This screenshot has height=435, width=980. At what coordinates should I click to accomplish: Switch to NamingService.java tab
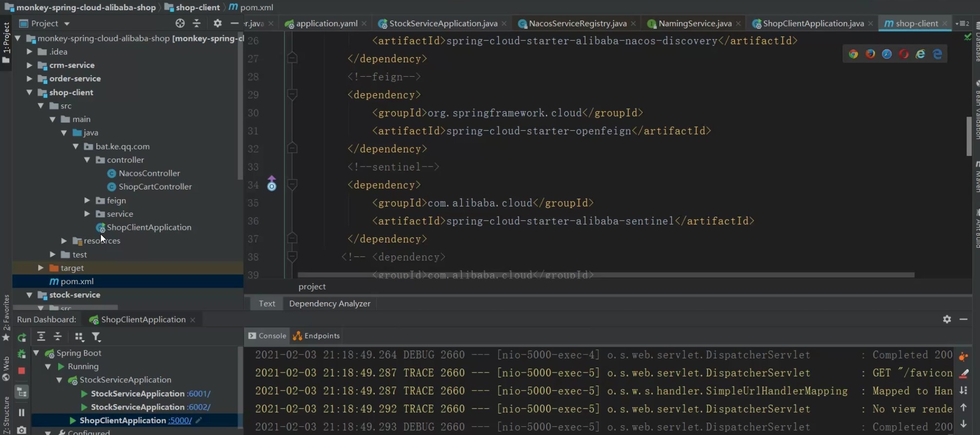(694, 23)
